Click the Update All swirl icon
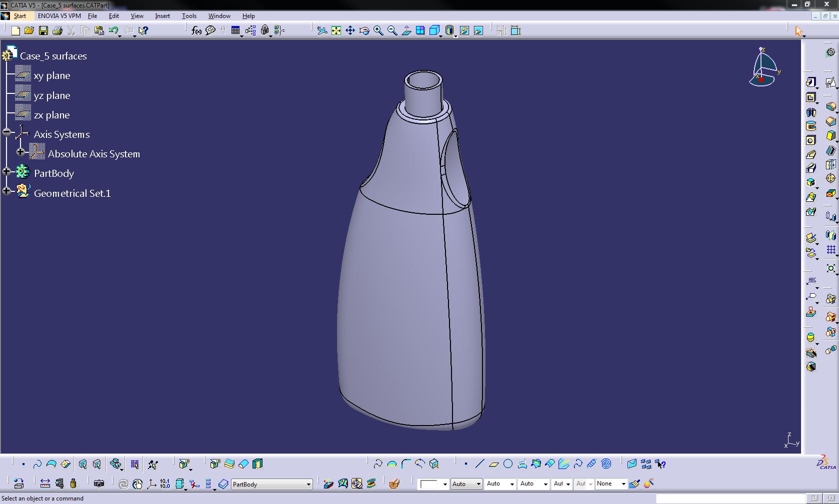This screenshot has width=839, height=504. (123, 484)
